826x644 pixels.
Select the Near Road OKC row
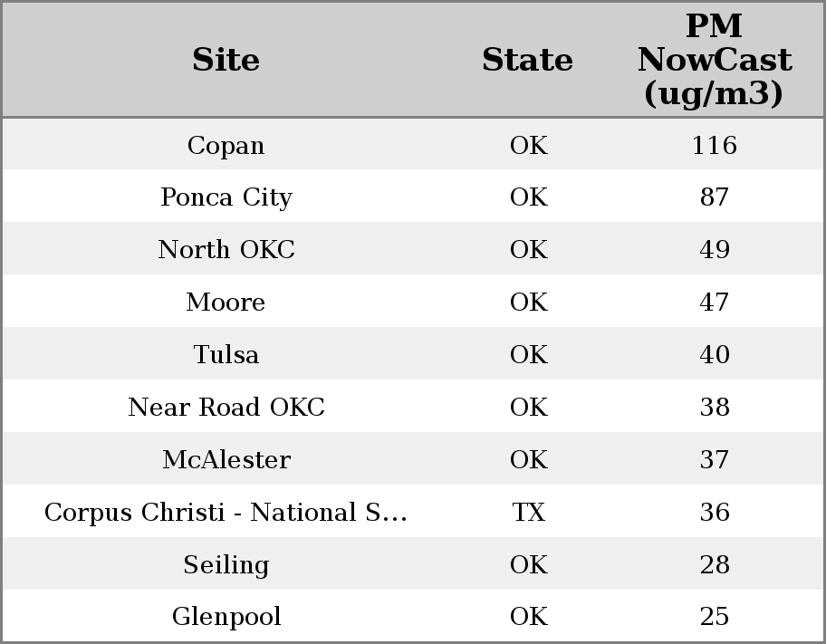226,408
